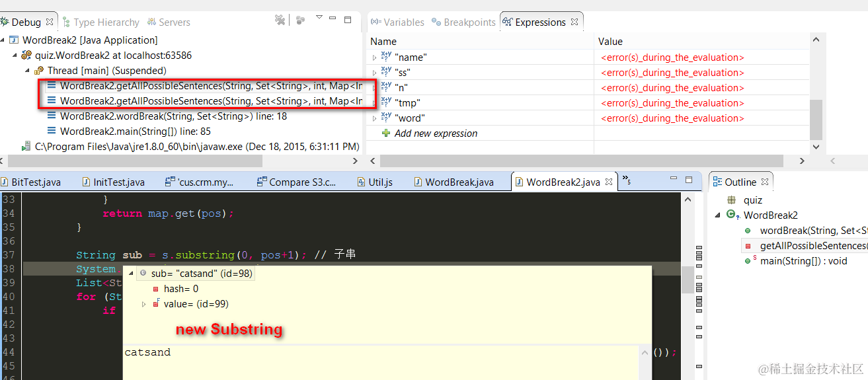Select the Thread [main] (Suspended) row

point(106,70)
